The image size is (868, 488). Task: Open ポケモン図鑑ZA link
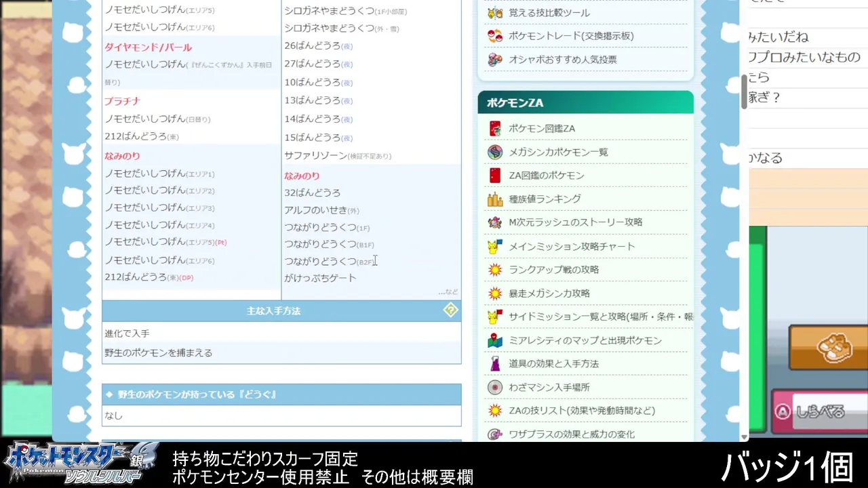542,129
